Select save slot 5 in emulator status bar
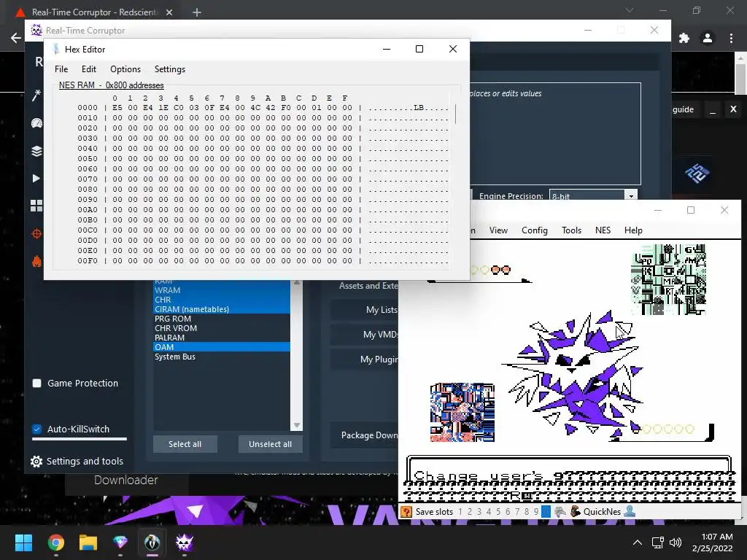 point(498,512)
